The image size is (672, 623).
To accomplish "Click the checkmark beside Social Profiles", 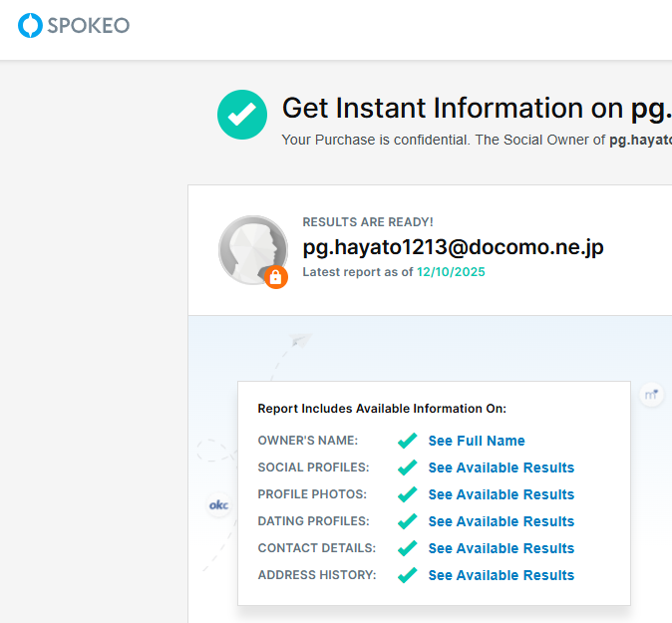I will (407, 467).
